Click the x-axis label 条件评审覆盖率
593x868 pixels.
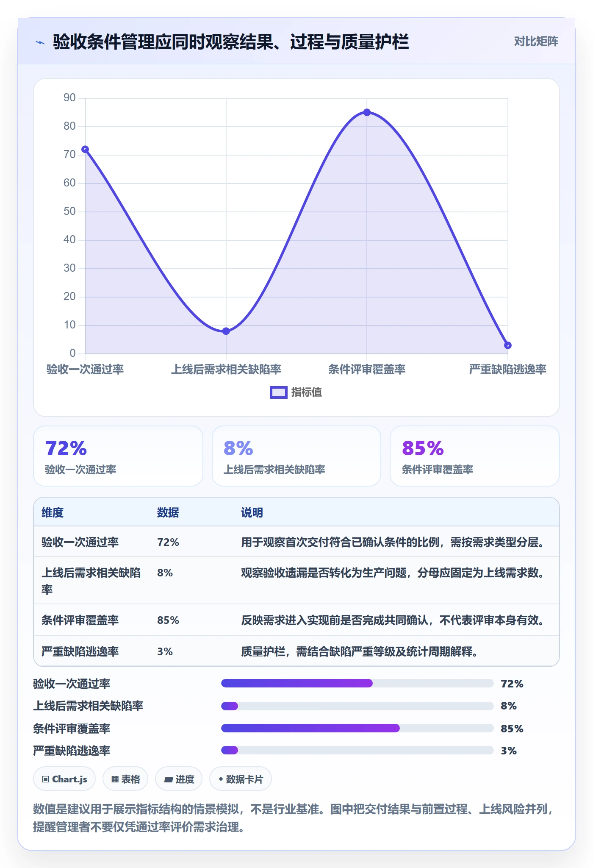[x=367, y=369]
